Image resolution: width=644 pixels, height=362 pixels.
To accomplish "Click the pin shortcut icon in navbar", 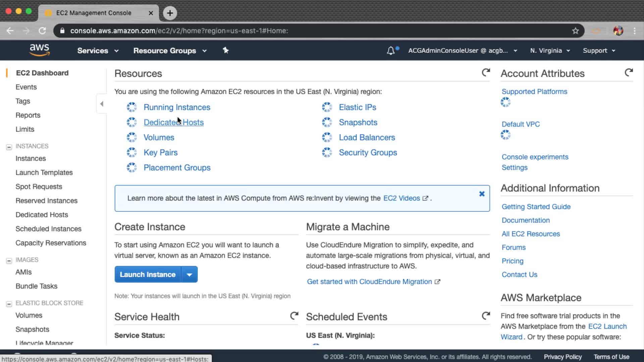I will coord(225,50).
